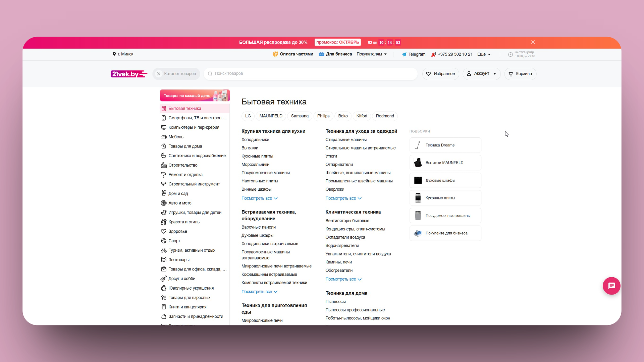Click the Зоотовары category icon
Screen dimensions: 644x362
164,260
